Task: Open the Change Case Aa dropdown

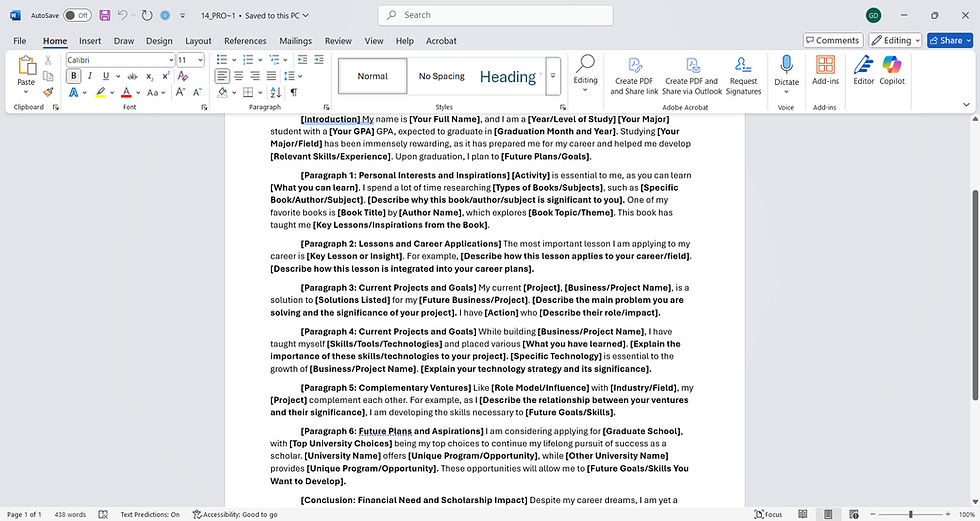Action: point(156,92)
